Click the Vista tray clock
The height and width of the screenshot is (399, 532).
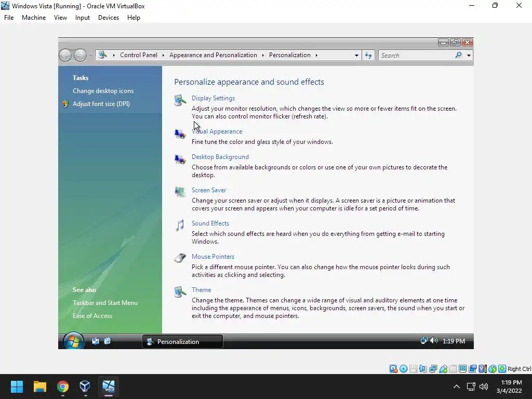click(454, 341)
